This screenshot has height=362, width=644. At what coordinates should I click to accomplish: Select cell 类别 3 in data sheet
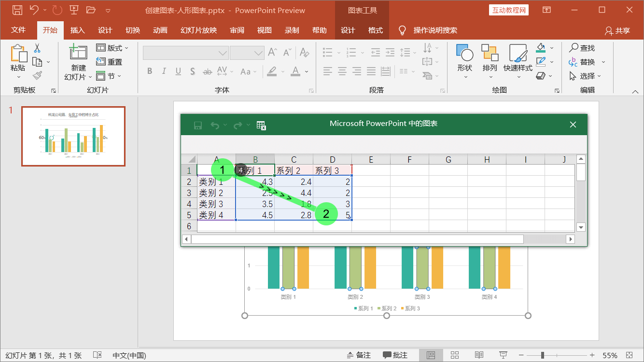click(216, 204)
